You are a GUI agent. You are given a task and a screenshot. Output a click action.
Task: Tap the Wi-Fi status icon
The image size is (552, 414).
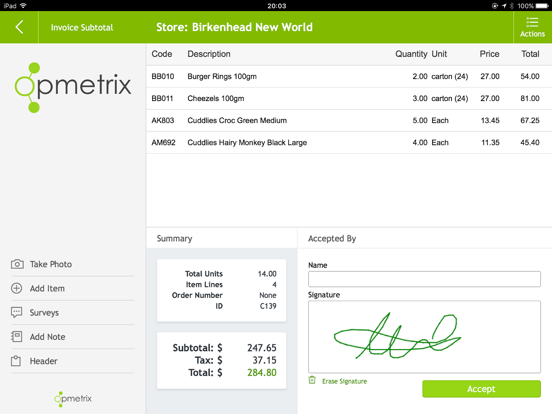point(23,6)
